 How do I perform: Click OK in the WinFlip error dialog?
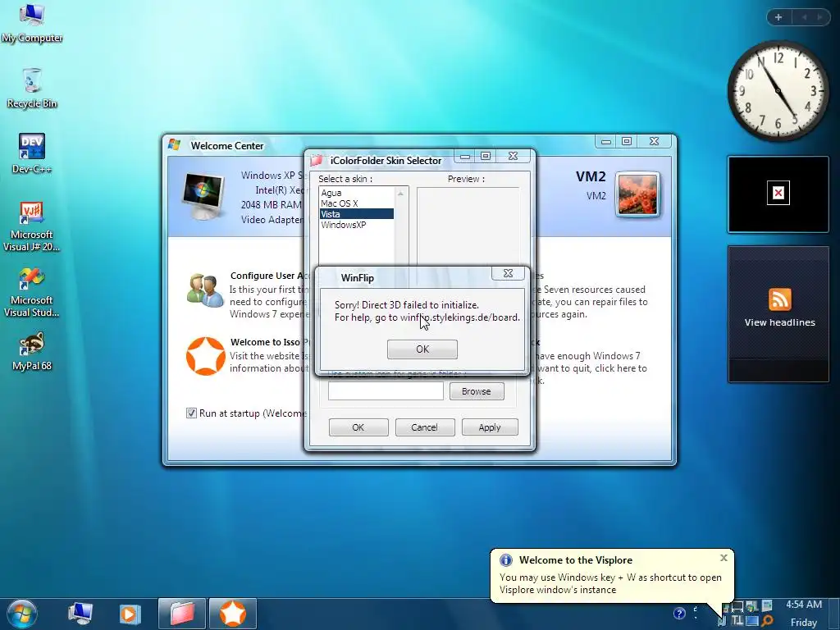tap(422, 349)
